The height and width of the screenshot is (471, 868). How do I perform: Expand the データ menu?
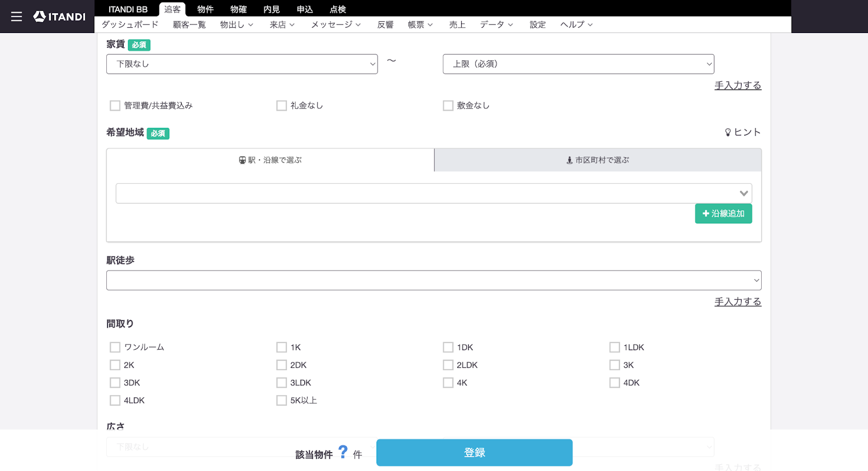click(496, 25)
